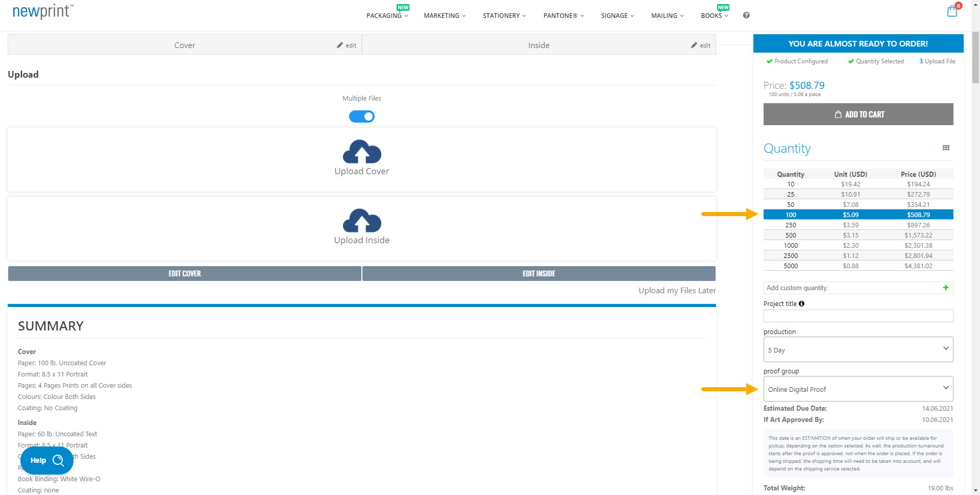Viewport: 980px width, 495px height.
Task: Click the newprint logo
Action: [x=42, y=11]
